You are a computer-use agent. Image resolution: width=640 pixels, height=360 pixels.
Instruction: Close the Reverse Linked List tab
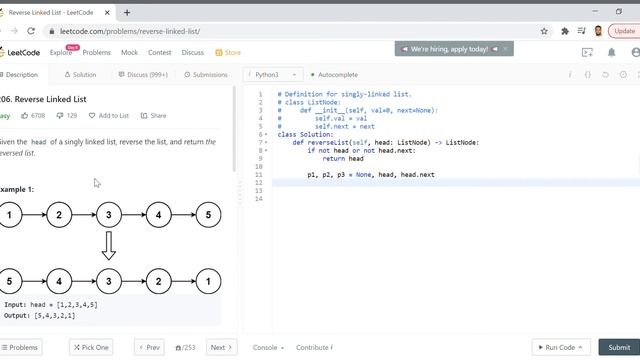[107, 13]
